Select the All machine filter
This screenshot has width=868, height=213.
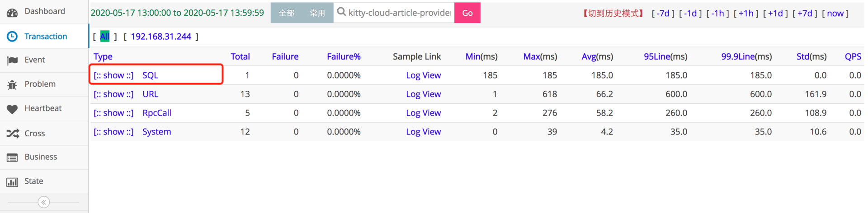pos(105,37)
